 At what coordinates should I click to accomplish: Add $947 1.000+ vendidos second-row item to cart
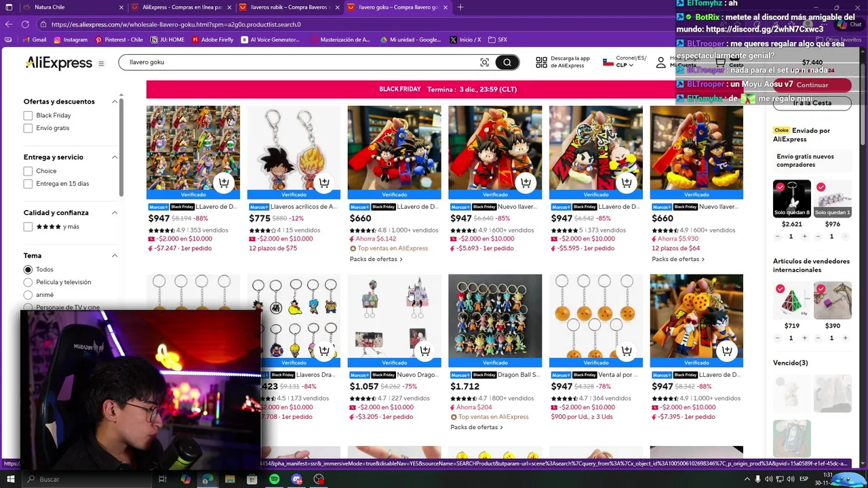point(727,350)
